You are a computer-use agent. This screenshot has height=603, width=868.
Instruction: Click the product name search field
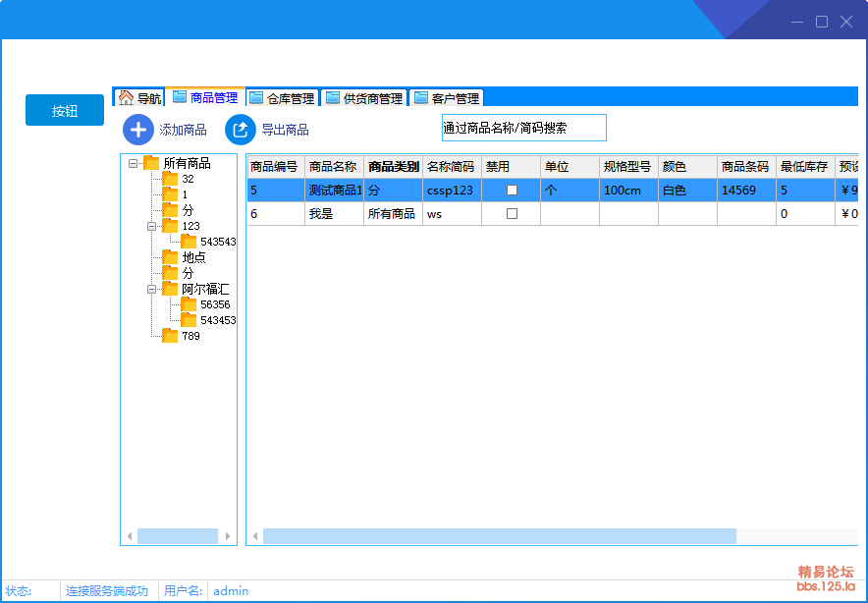pos(524,128)
